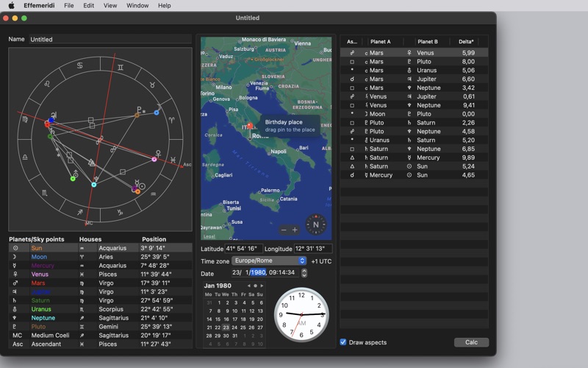Open the Effemeridi app menu

39,5
